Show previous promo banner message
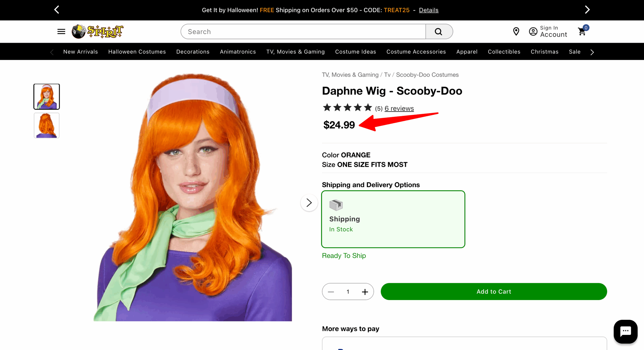The image size is (644, 350). (57, 10)
